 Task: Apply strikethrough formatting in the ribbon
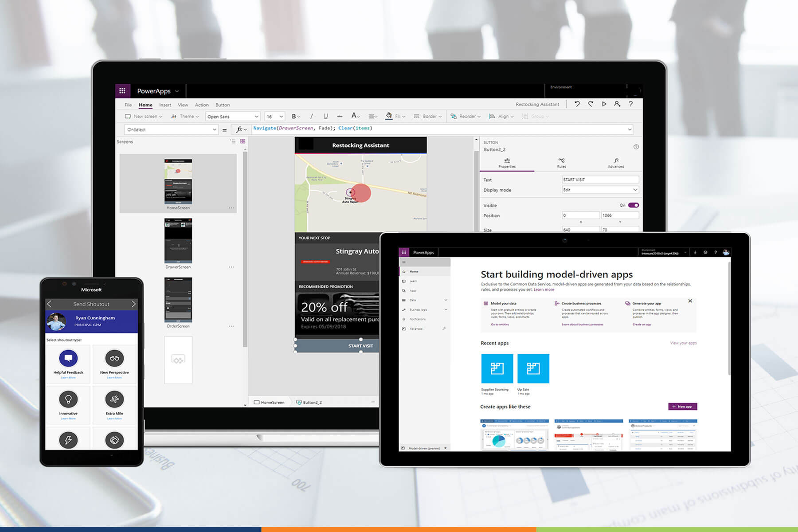(340, 116)
